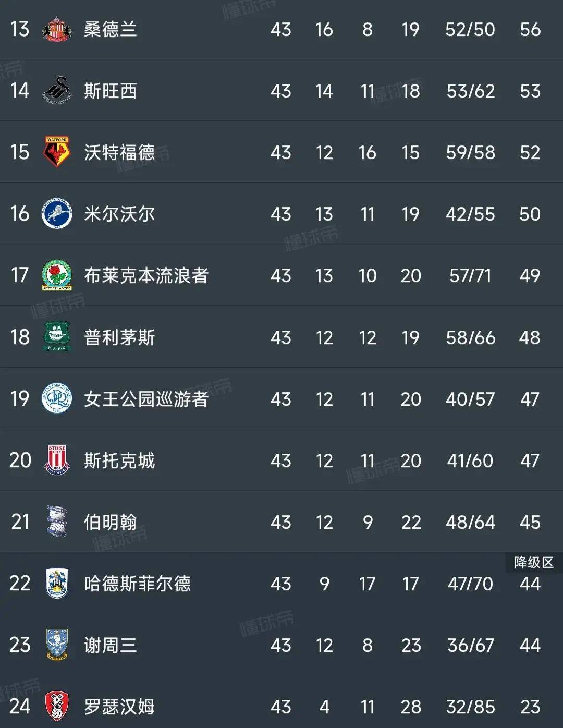Viewport: 563px width, 728px height.
Task: Select row ranked 24 罗瑟汉姆
Action: point(281,706)
